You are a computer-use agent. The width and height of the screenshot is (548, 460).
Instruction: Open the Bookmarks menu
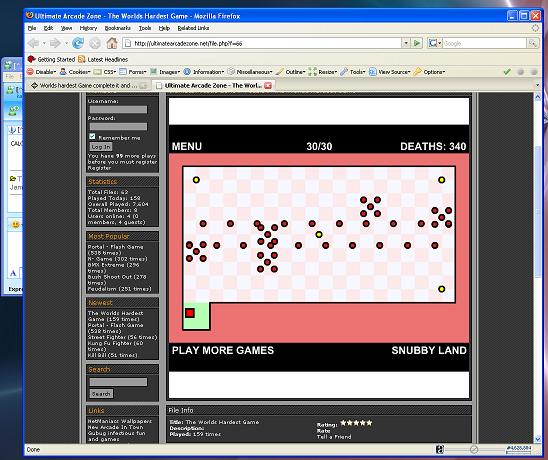117,28
